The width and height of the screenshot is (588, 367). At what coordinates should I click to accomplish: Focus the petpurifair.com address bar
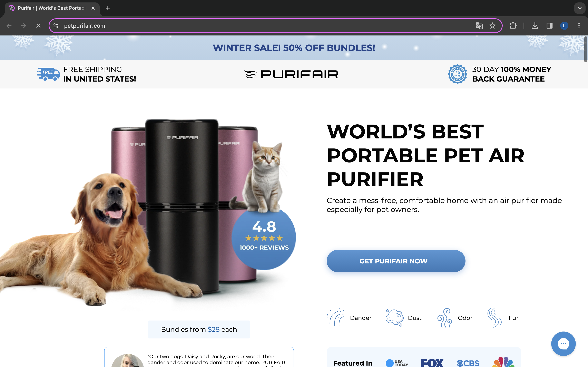pyautogui.click(x=267, y=26)
